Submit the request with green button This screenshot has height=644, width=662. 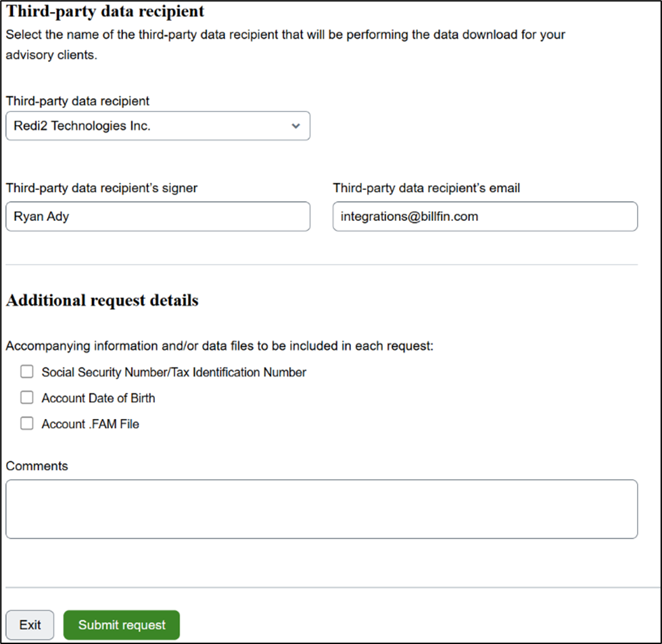(122, 625)
